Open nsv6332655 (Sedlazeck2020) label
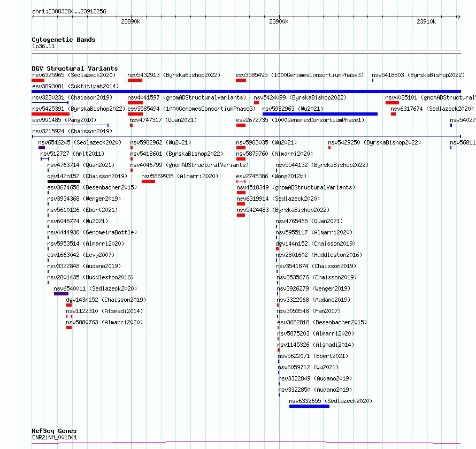 click(331, 401)
